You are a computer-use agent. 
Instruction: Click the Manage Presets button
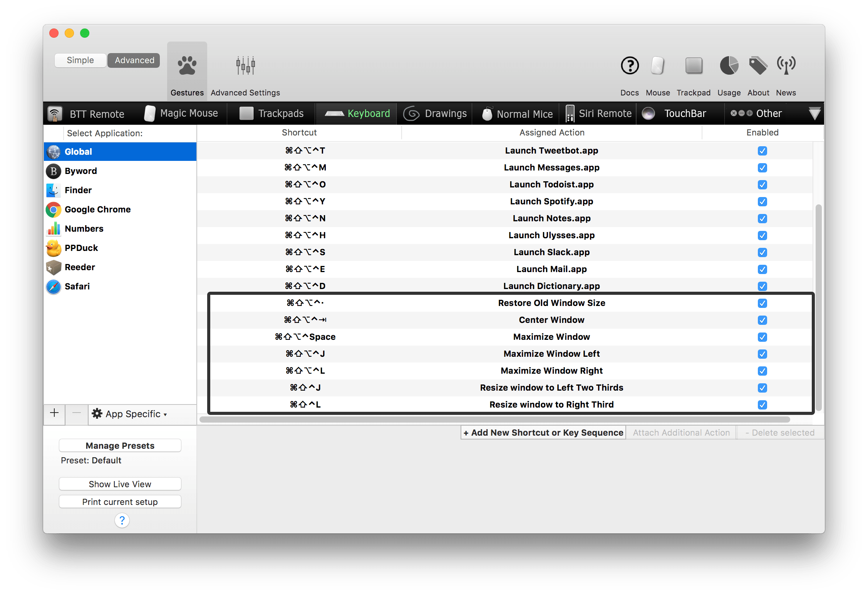click(x=120, y=446)
